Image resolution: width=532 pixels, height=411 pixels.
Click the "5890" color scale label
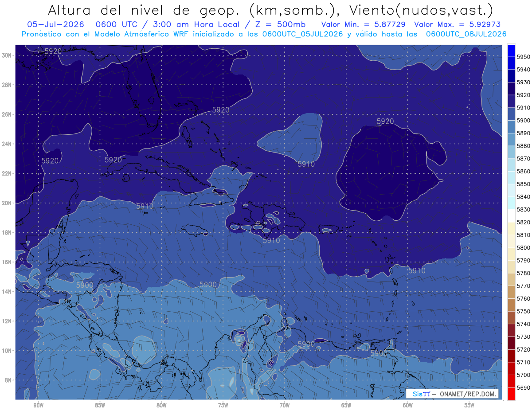pos(524,133)
